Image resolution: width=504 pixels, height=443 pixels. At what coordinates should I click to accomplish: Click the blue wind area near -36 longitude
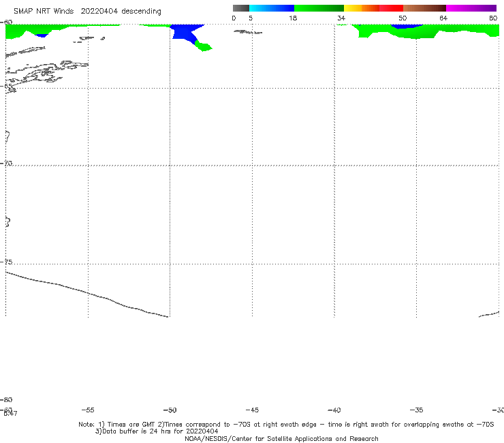pyautogui.click(x=407, y=26)
